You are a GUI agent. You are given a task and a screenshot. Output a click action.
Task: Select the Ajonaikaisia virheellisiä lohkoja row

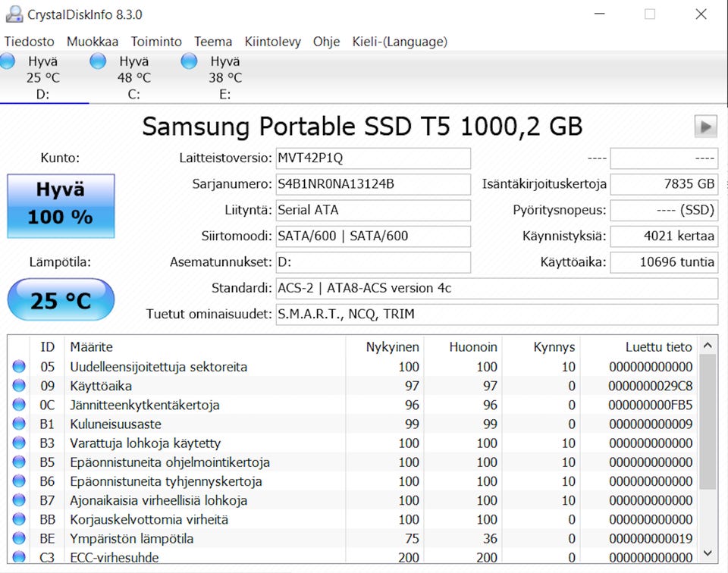coord(353,500)
